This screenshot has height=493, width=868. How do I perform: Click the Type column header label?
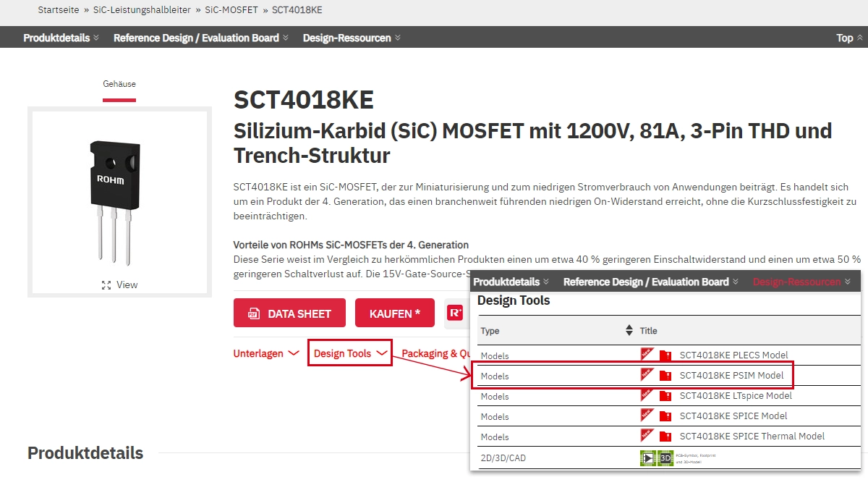[x=490, y=331]
